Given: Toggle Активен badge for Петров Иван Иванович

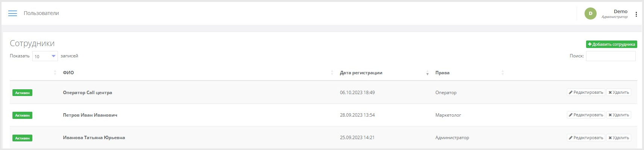Looking at the screenshot, I should point(22,115).
